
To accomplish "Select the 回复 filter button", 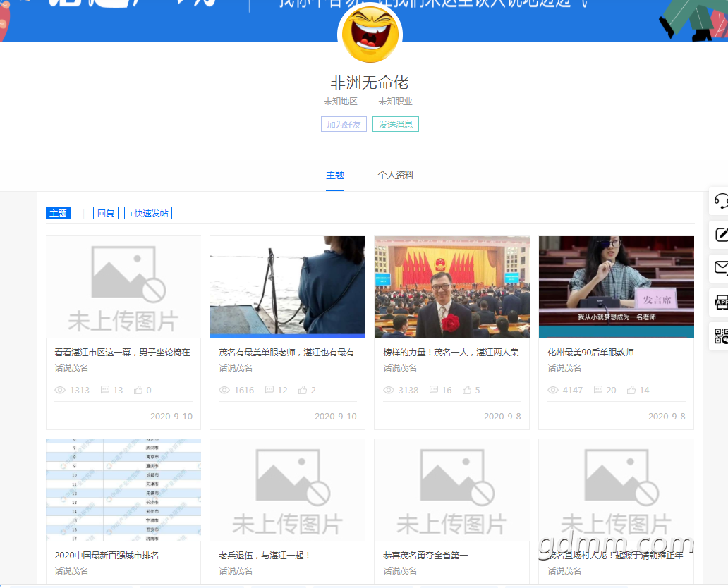I will click(106, 213).
